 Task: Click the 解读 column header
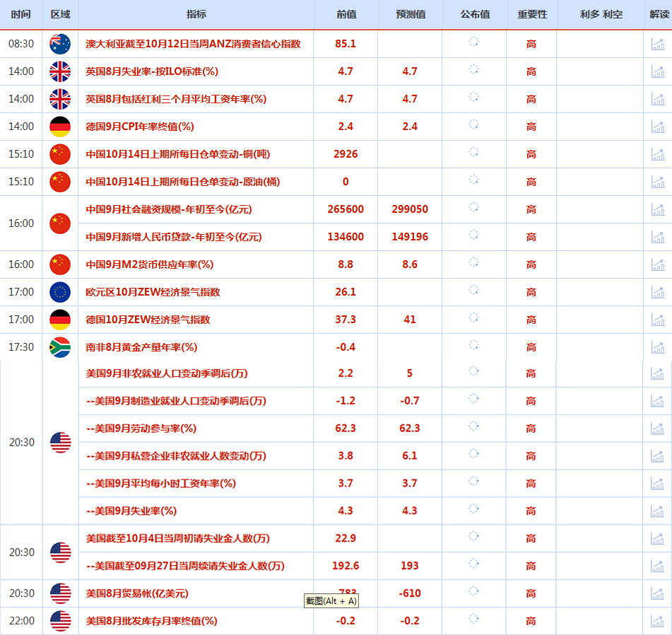tap(658, 14)
